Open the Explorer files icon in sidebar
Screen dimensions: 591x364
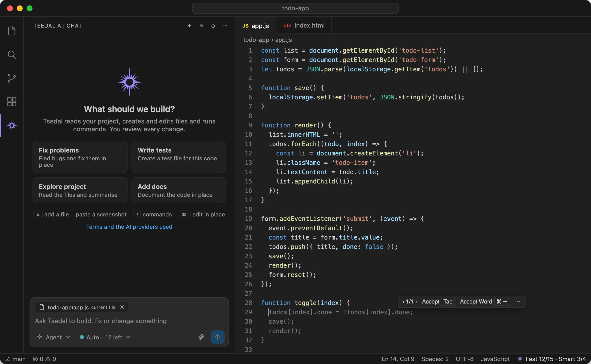[x=12, y=31]
